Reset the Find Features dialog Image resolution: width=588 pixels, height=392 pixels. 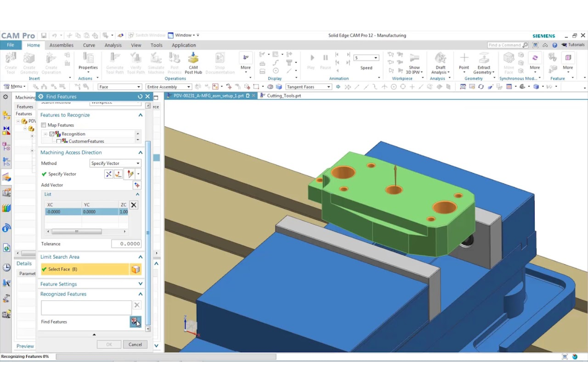(x=140, y=97)
